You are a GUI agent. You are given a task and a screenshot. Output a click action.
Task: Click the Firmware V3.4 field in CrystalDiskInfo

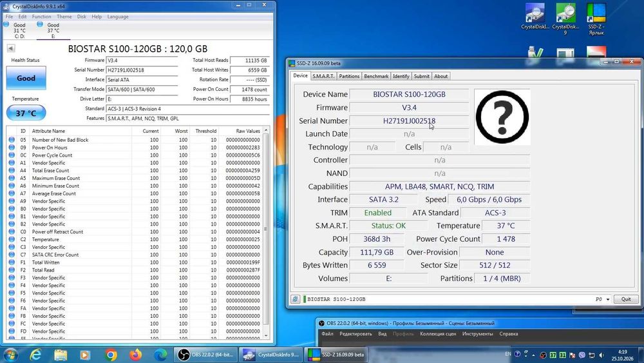142,61
